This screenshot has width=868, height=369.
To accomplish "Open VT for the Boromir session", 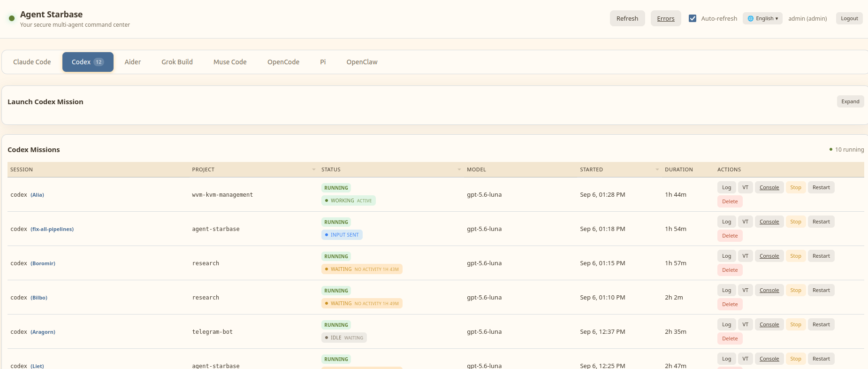I will pyautogui.click(x=745, y=256).
